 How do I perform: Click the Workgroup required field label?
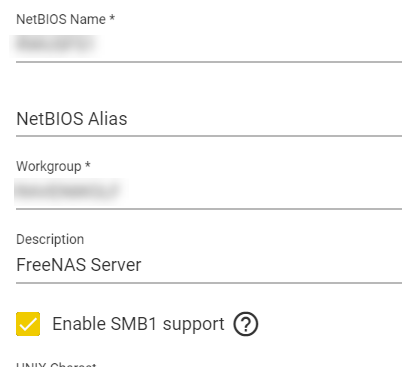(53, 166)
